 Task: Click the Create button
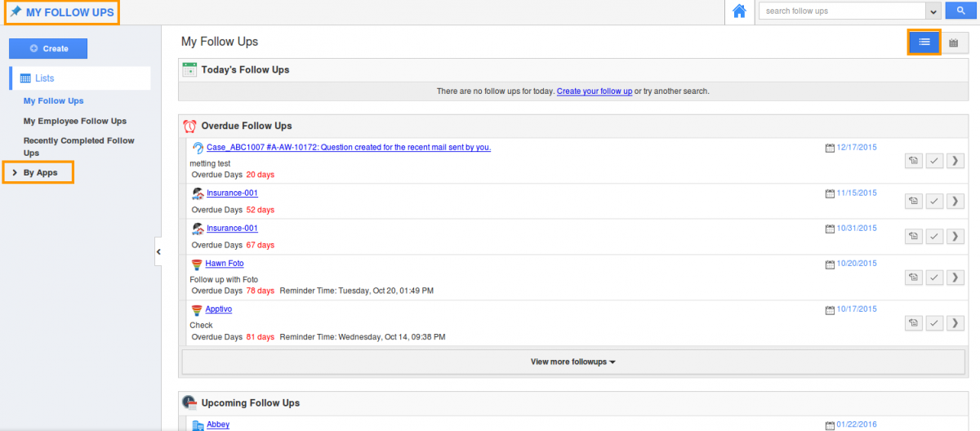48,49
